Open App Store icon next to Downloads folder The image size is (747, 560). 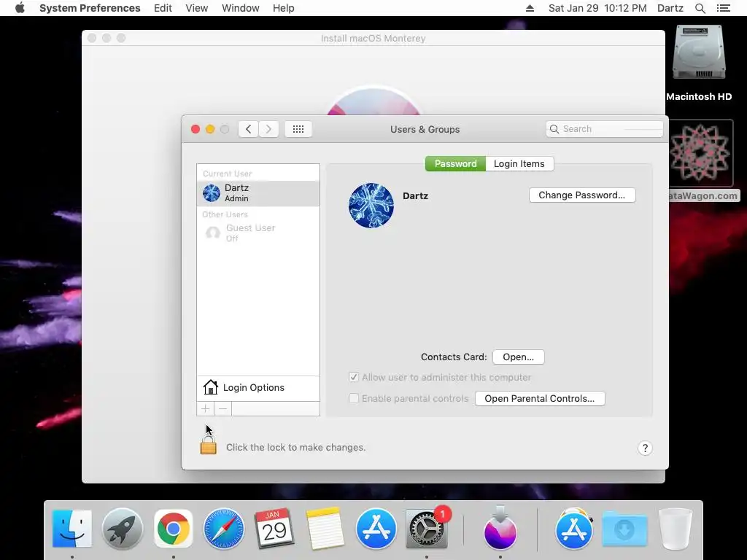pyautogui.click(x=574, y=529)
